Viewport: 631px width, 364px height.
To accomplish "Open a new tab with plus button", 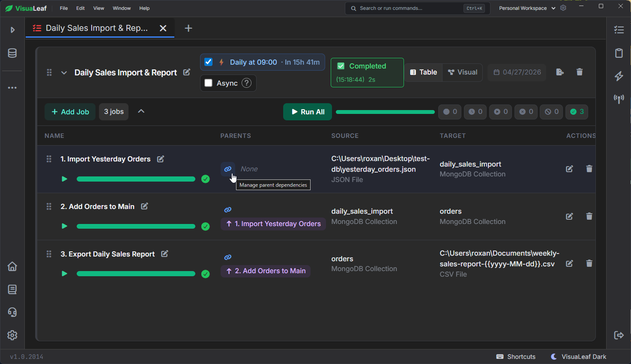I will pos(188,28).
